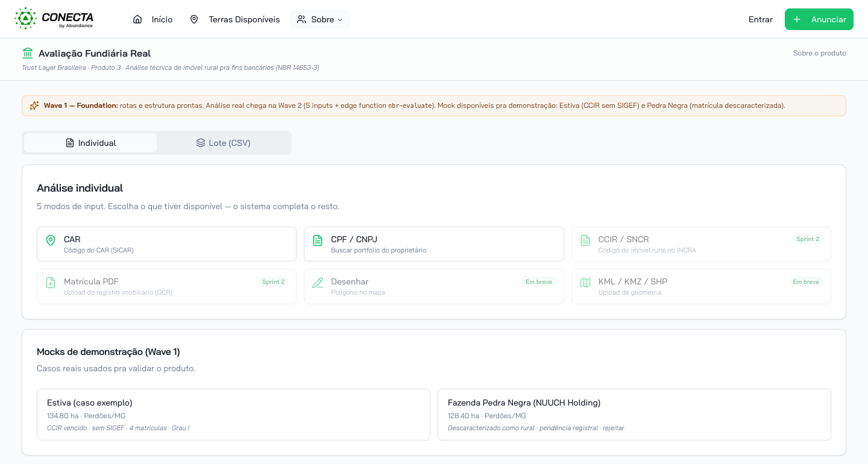Click the pencil icon on the Desenhar card

point(318,283)
